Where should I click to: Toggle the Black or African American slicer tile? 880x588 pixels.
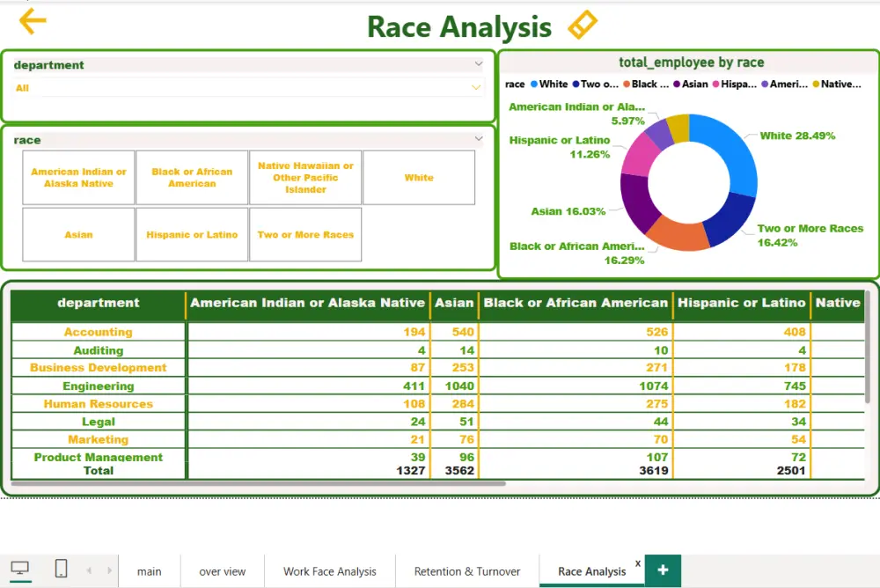[192, 178]
